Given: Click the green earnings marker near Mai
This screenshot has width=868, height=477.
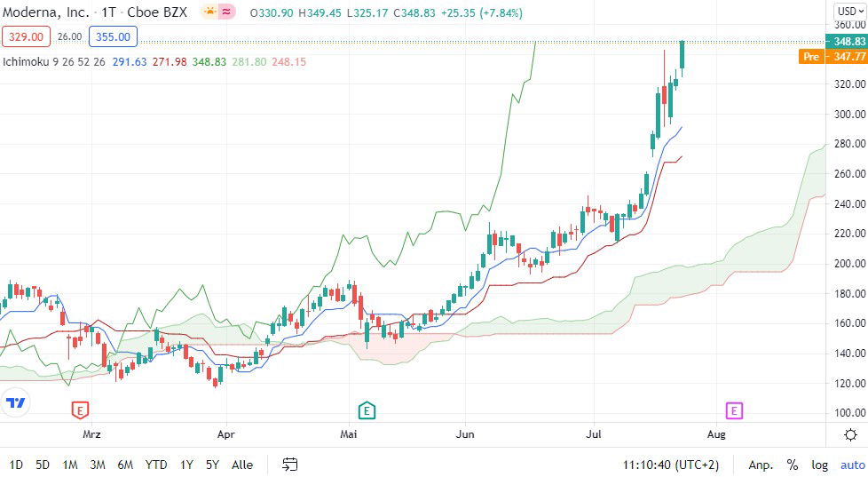Looking at the screenshot, I should point(367,410).
